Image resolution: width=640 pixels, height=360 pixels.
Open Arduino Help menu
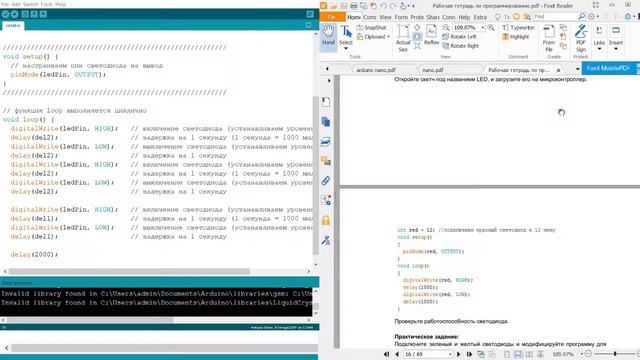(60, 4)
